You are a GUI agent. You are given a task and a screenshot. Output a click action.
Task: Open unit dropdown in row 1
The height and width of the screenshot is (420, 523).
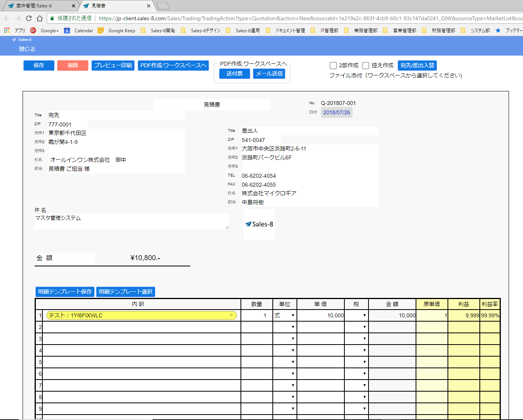[285, 315]
